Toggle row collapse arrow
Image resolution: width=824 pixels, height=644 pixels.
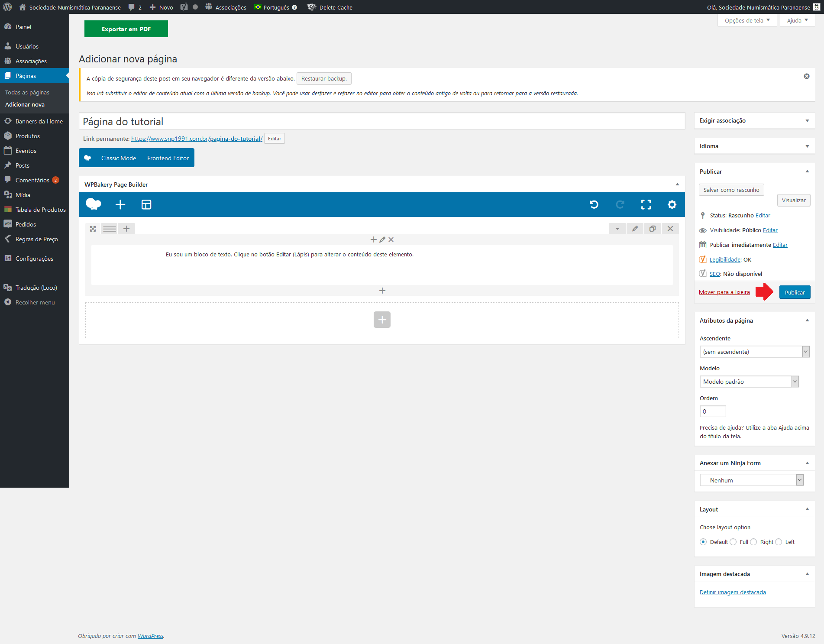617,229
